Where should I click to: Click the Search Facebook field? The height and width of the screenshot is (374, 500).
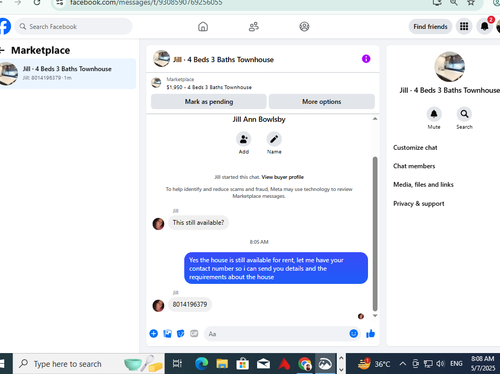[x=73, y=26]
